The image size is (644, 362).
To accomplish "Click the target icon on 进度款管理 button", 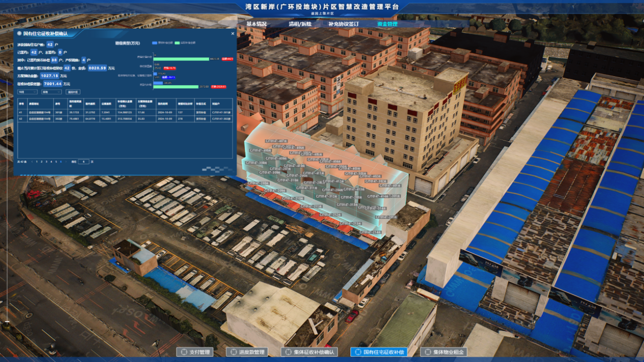I will (234, 352).
